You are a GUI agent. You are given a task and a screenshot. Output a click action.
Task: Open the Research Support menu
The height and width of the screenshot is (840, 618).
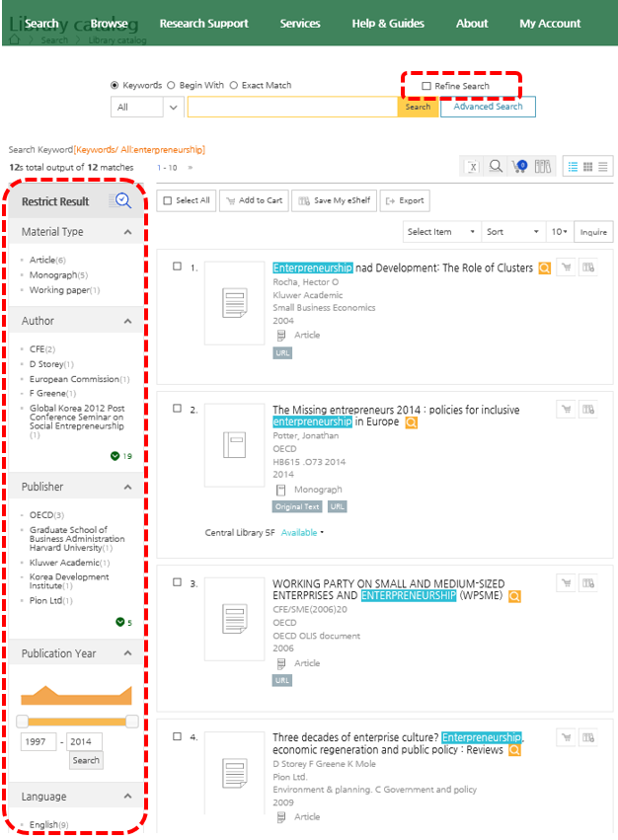[203, 24]
